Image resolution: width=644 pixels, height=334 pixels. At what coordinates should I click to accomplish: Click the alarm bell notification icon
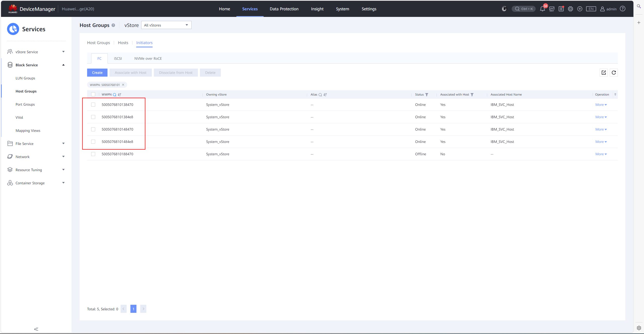[542, 9]
